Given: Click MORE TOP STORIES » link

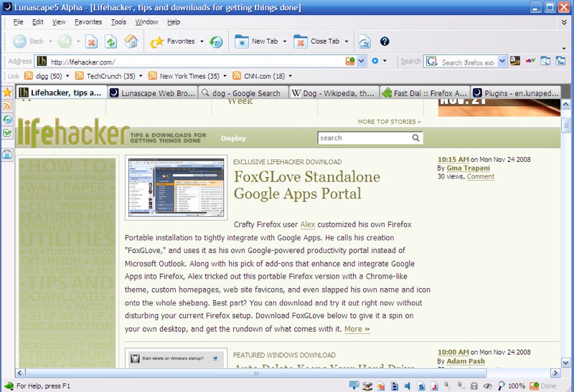Looking at the screenshot, I should click(x=389, y=122).
